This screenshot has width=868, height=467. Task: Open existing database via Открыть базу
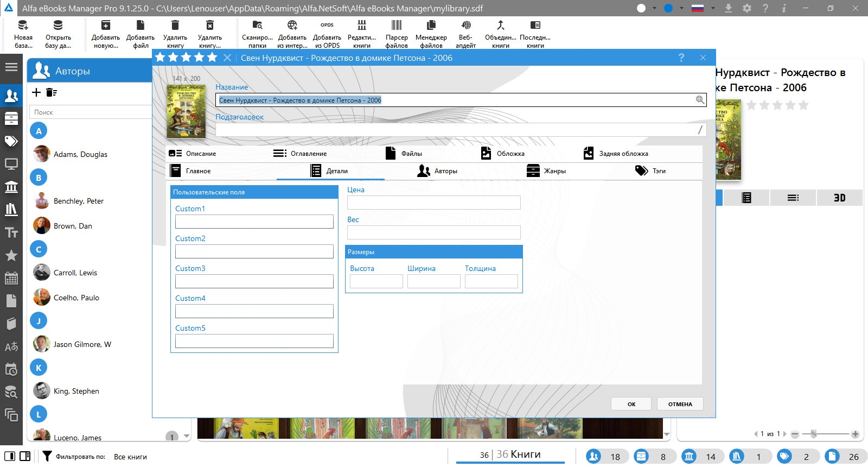(x=58, y=34)
